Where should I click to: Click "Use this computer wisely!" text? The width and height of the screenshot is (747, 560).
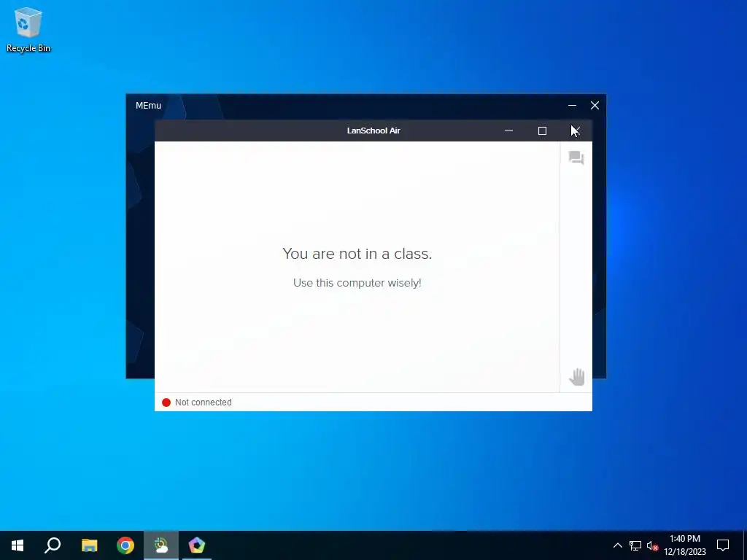pyautogui.click(x=357, y=283)
